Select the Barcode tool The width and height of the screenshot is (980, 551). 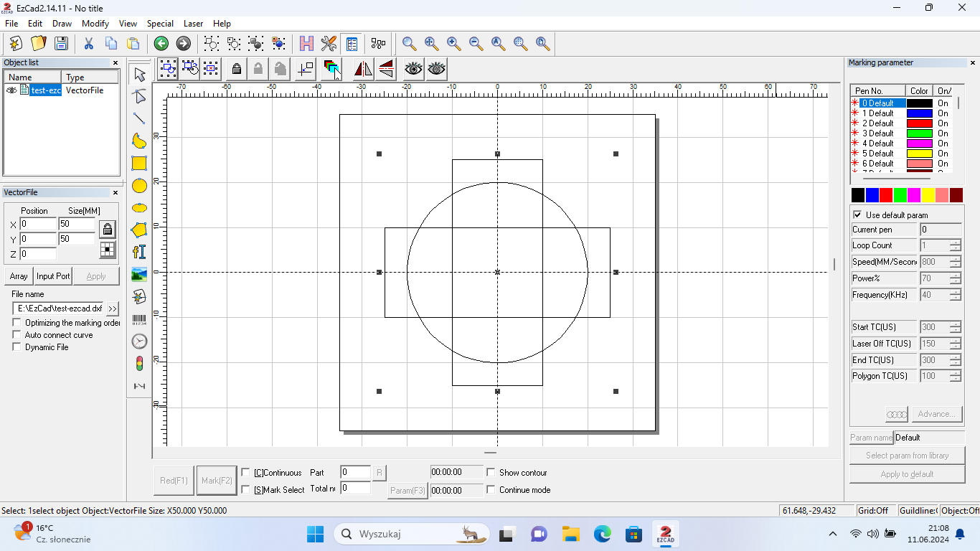point(140,320)
